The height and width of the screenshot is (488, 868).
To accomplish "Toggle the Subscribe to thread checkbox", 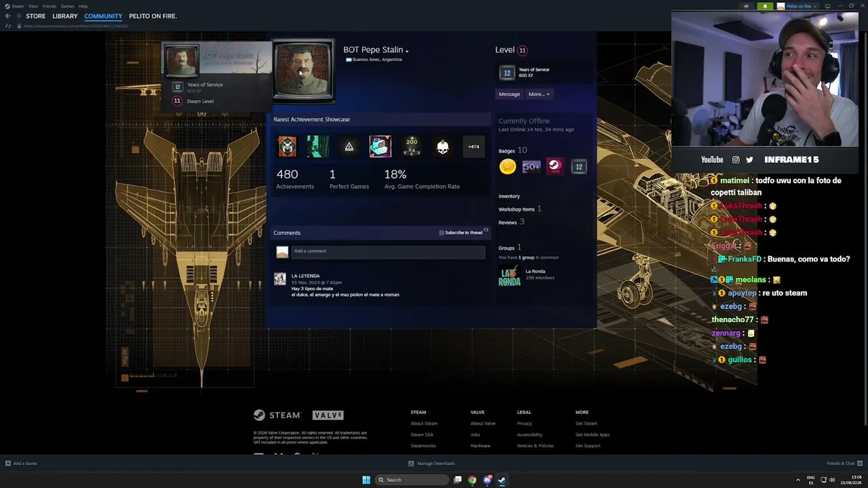I will pos(441,233).
